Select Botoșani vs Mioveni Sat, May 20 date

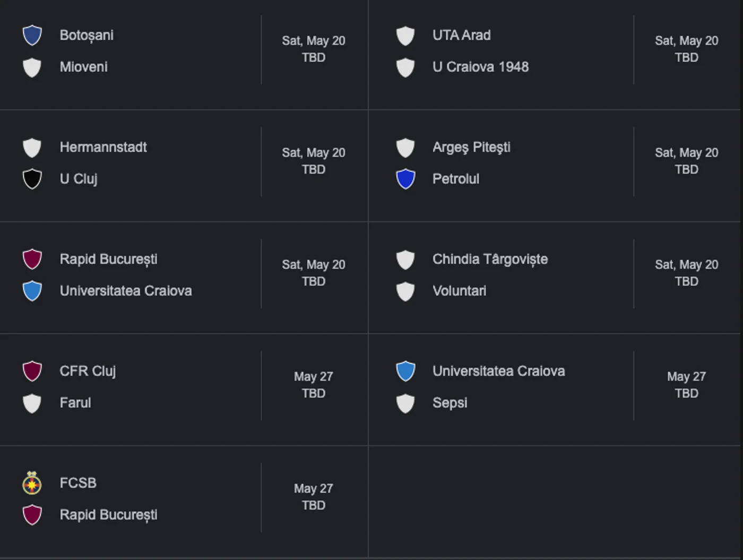(x=314, y=40)
